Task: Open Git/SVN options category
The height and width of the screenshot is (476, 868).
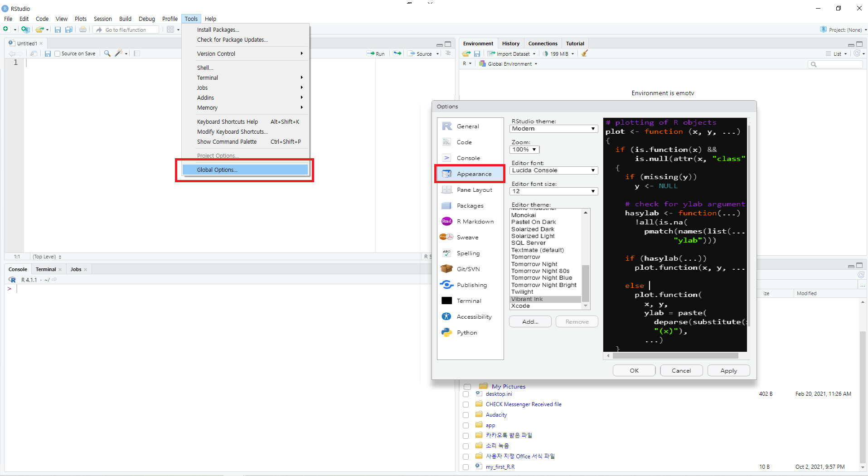Action: coord(470,269)
